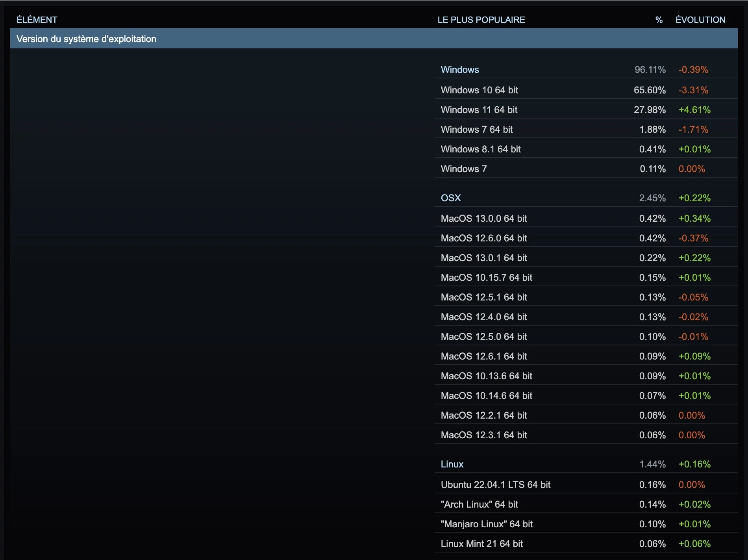Viewport: 748px width, 560px height.
Task: Click the +4.61% evolution value for Windows 11
Action: point(694,110)
